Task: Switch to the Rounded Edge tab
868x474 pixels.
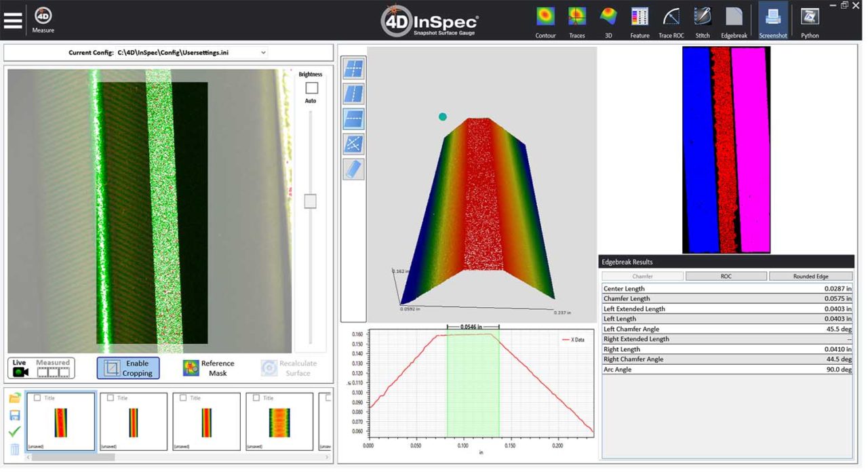Action: (811, 275)
